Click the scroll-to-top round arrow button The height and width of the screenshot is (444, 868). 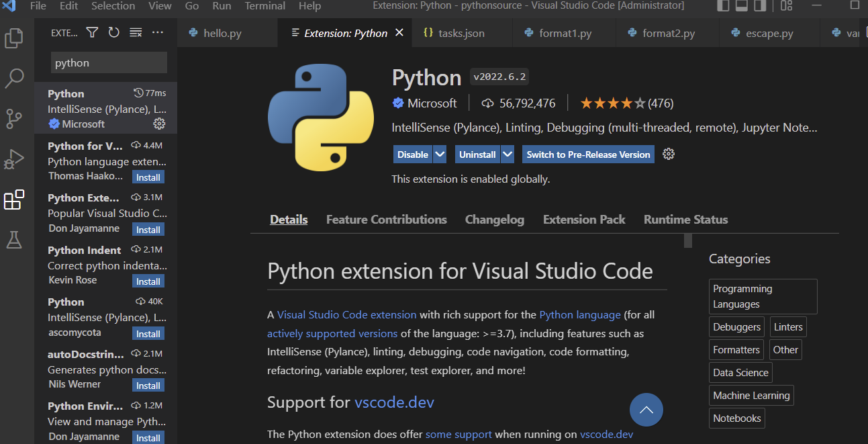point(646,410)
